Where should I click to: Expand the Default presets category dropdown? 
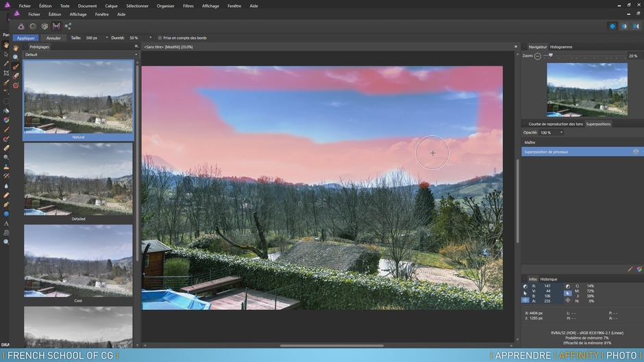pyautogui.click(x=81, y=55)
